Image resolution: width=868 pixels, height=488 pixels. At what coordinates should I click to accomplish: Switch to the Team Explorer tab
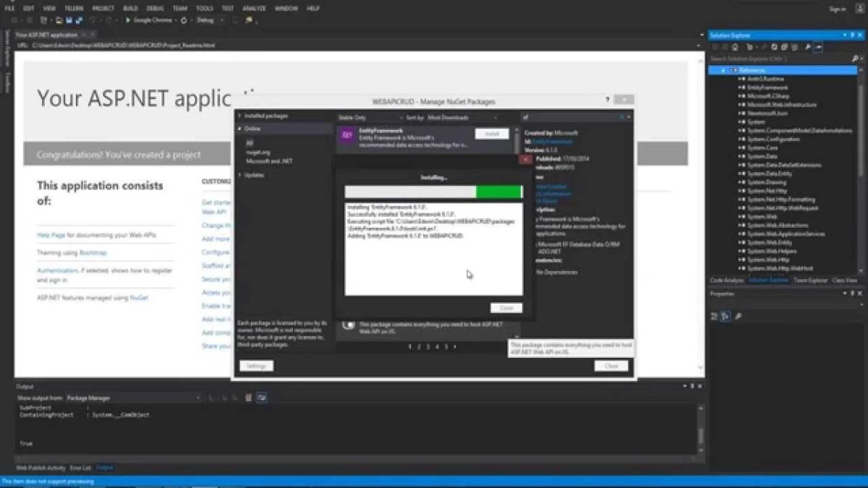click(x=810, y=280)
